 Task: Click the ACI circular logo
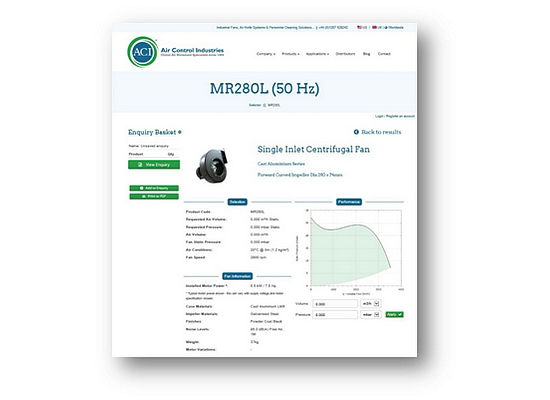coord(142,52)
